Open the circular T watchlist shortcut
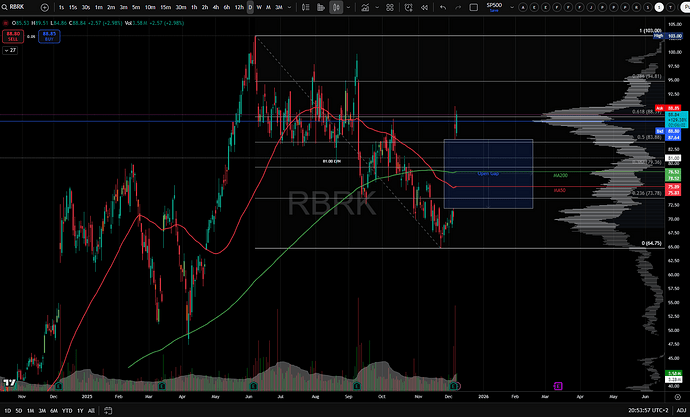The height and width of the screenshot is (417, 690). (x=671, y=7)
